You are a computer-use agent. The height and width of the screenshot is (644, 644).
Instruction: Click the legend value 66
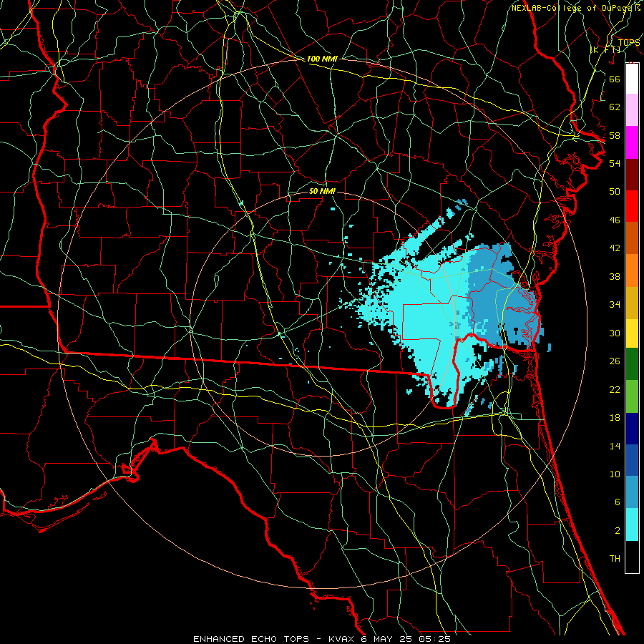coord(615,79)
